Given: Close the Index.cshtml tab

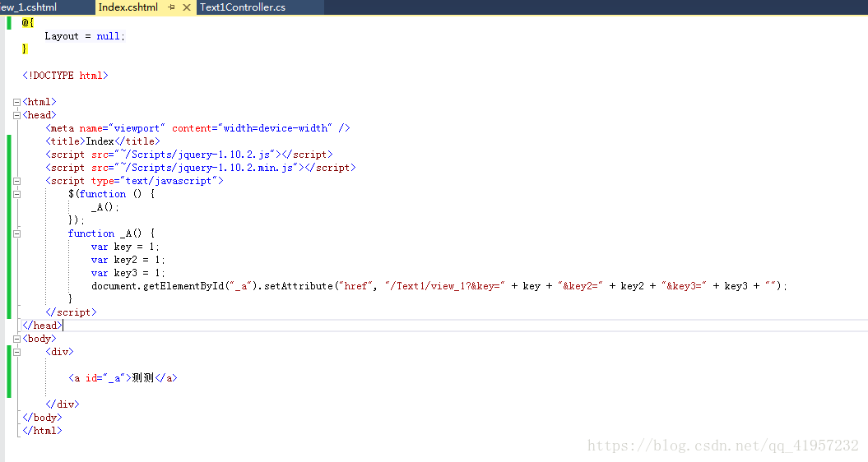Looking at the screenshot, I should 187,7.
